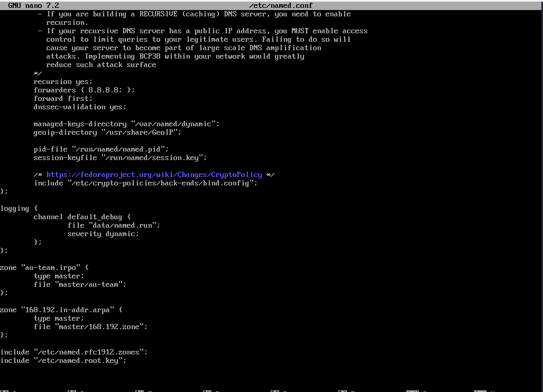543x392 pixels.
Task: Click the include named.root.key line
Action: coord(63,360)
